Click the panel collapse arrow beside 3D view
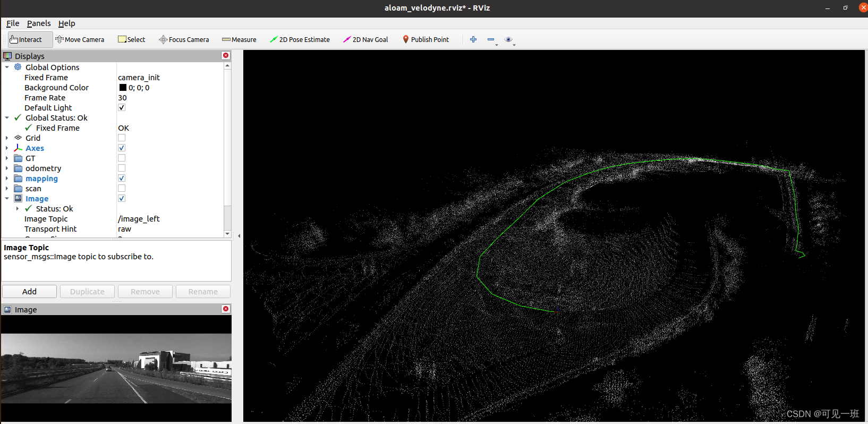This screenshot has width=868, height=424. 239,236
